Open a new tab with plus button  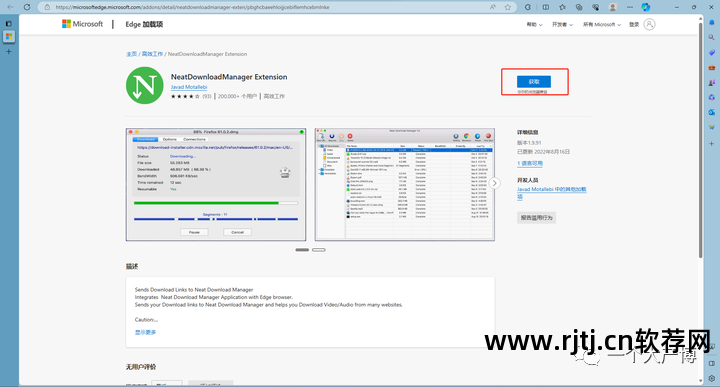9,51
